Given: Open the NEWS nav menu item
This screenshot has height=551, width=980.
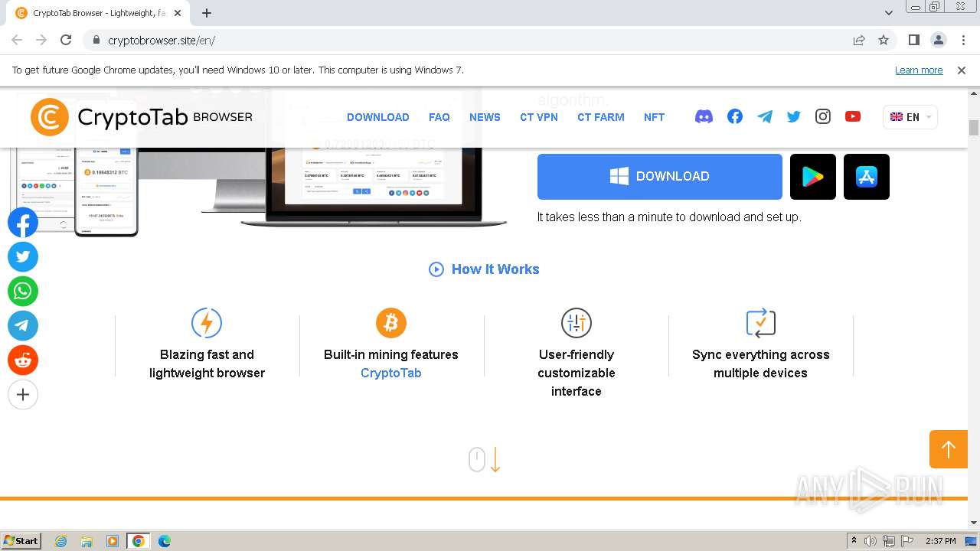Looking at the screenshot, I should pyautogui.click(x=485, y=117).
